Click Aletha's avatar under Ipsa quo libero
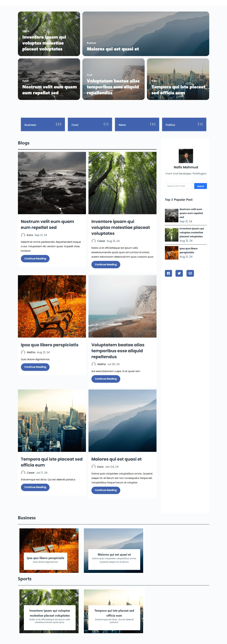Viewport: 227px width, 644px height. point(23,352)
